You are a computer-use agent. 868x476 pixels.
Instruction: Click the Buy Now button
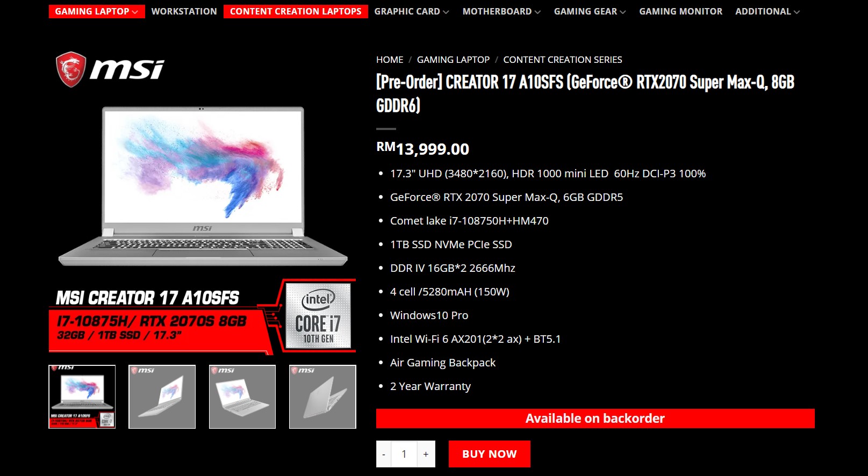(490, 454)
